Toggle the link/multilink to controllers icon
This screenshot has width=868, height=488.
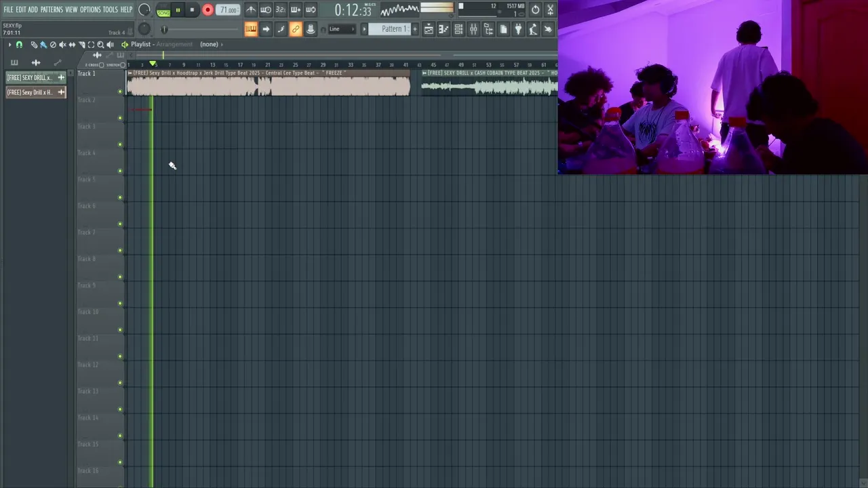tap(296, 29)
